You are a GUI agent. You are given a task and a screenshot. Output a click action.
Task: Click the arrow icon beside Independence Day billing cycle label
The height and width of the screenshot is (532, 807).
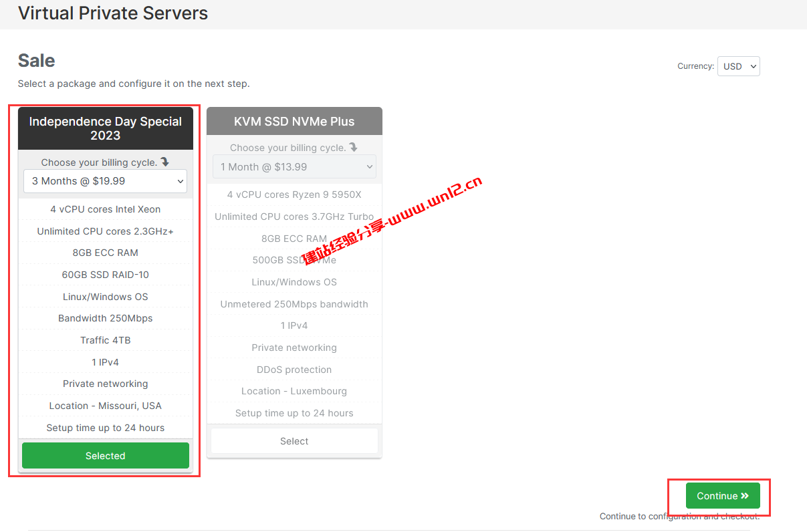165,162
